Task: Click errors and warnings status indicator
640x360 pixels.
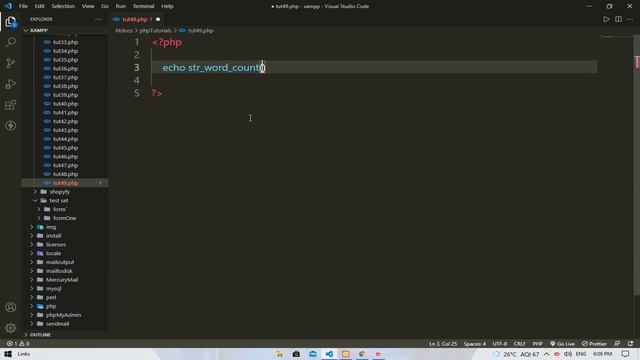Action: 18,344
